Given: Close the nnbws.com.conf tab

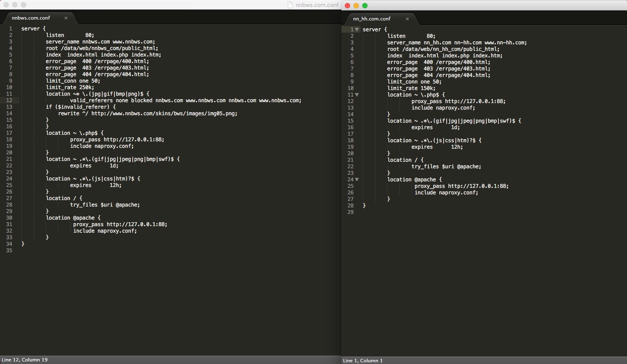Looking at the screenshot, I should pyautogui.click(x=66, y=18).
